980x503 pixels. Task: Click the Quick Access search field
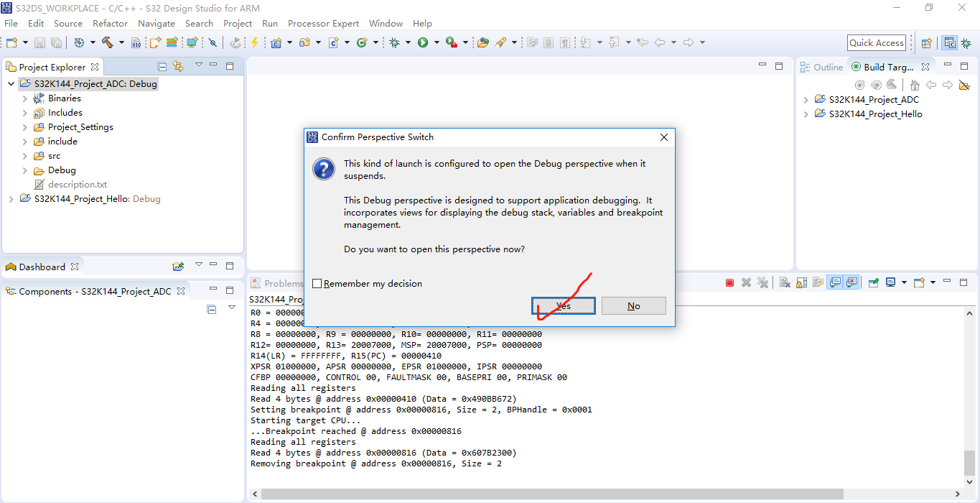click(x=877, y=43)
